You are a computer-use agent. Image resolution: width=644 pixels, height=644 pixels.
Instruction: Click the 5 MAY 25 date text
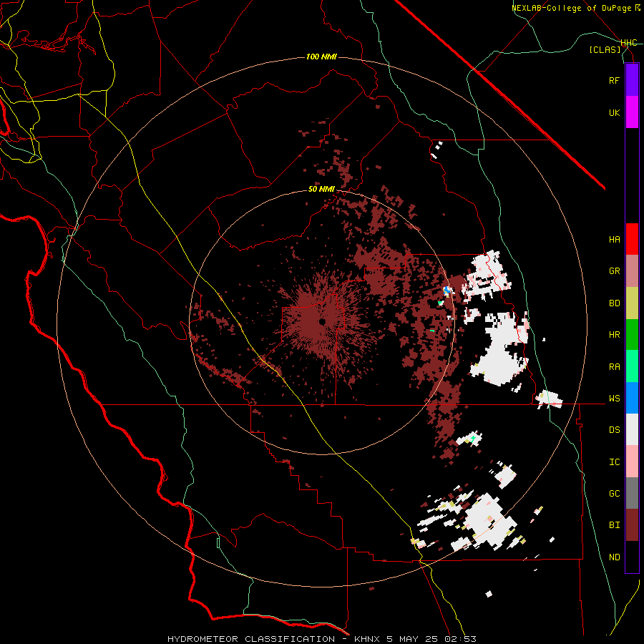point(412,639)
